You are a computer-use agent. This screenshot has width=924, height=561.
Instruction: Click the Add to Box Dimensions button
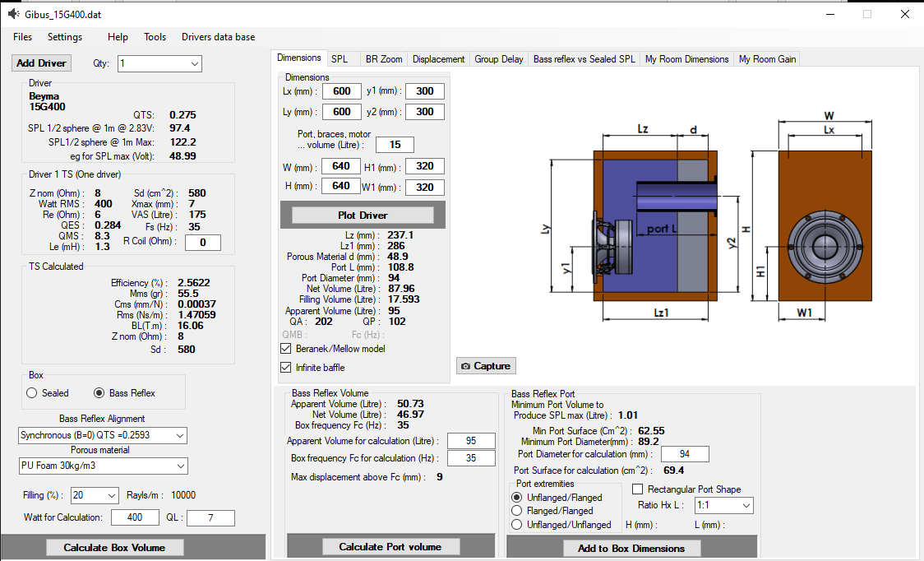[631, 549]
